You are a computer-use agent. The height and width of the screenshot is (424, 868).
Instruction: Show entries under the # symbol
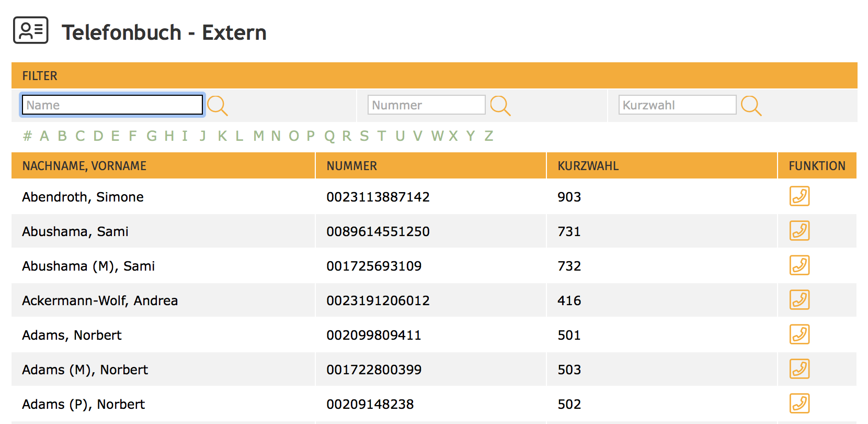pos(27,136)
